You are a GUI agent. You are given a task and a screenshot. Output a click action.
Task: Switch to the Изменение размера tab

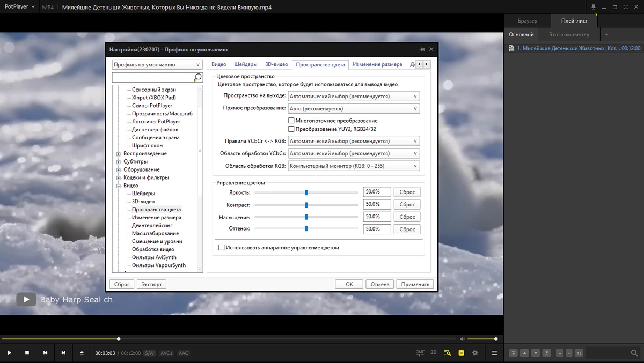click(x=377, y=64)
